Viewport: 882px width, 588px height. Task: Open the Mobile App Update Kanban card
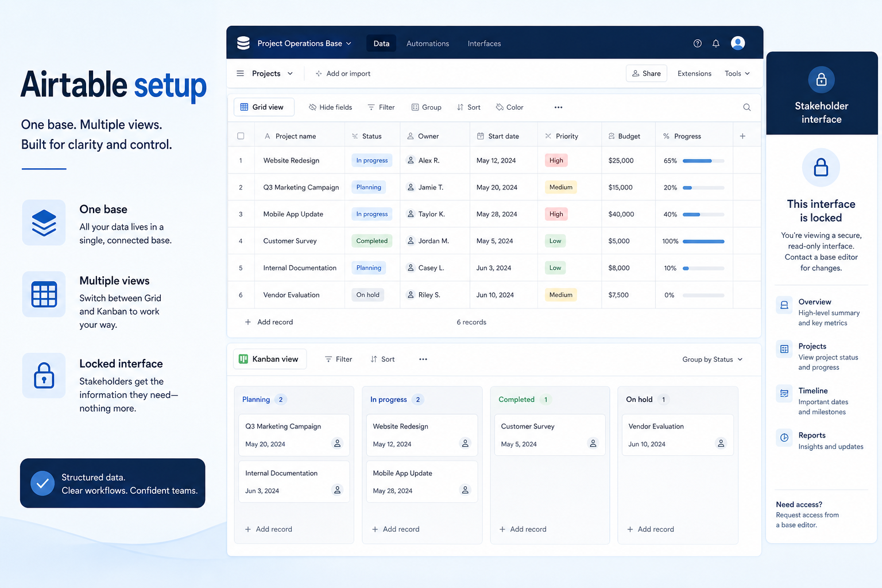(x=422, y=482)
